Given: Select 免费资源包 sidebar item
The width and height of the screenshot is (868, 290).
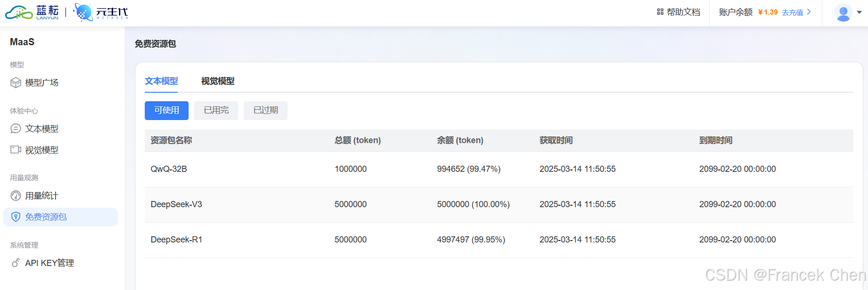Looking at the screenshot, I should click(x=60, y=217).
